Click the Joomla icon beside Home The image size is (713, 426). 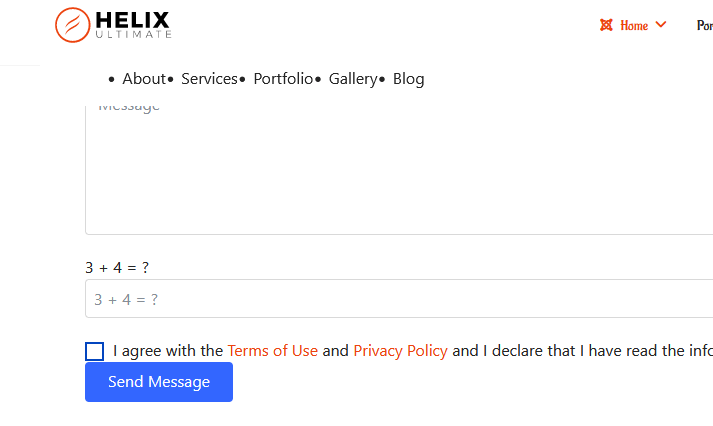point(606,25)
